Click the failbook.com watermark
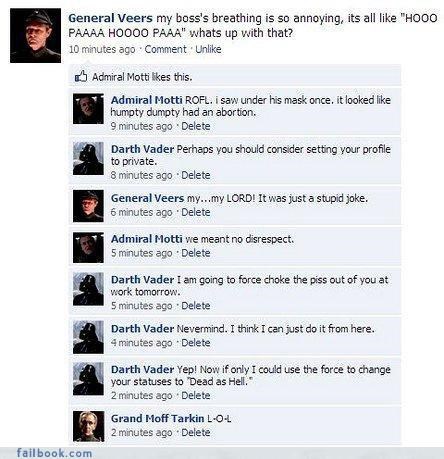Viewport: 444px width, 459px height. coord(54,453)
